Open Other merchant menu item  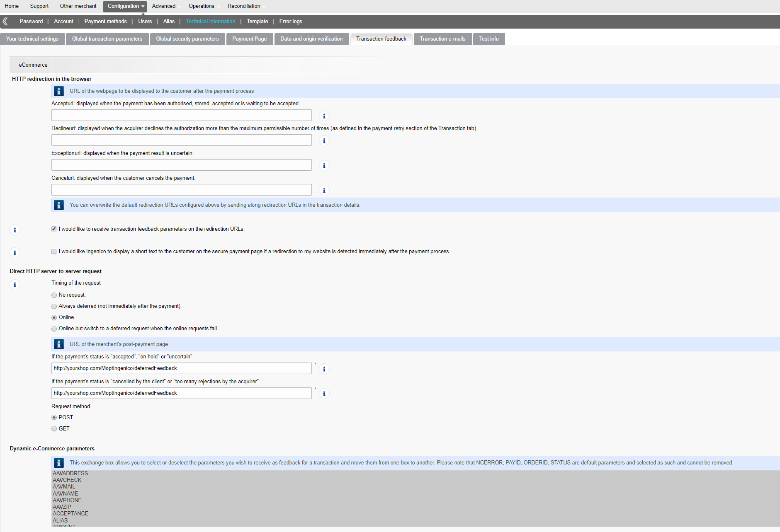click(x=78, y=6)
